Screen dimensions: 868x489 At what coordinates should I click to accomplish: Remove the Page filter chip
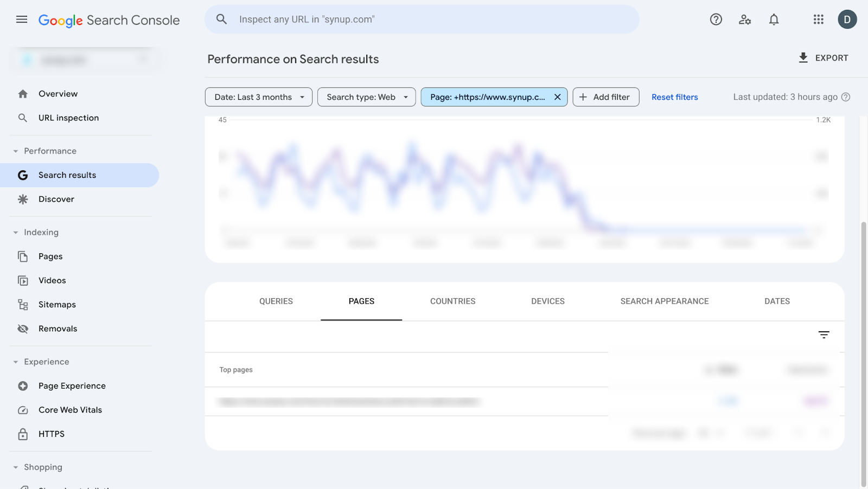tap(557, 97)
